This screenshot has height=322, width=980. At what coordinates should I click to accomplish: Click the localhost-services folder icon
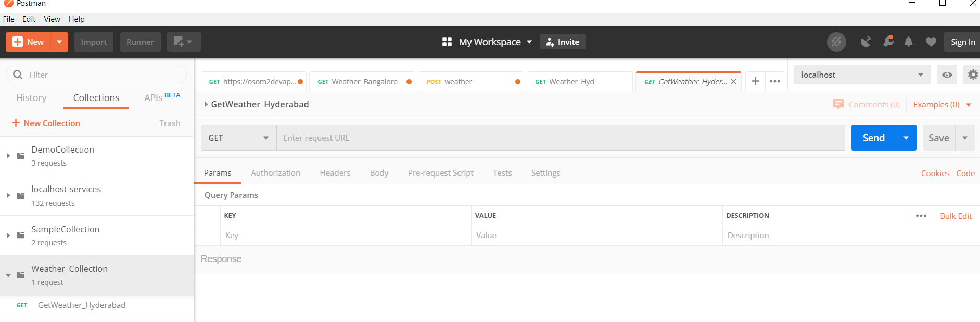click(x=21, y=195)
